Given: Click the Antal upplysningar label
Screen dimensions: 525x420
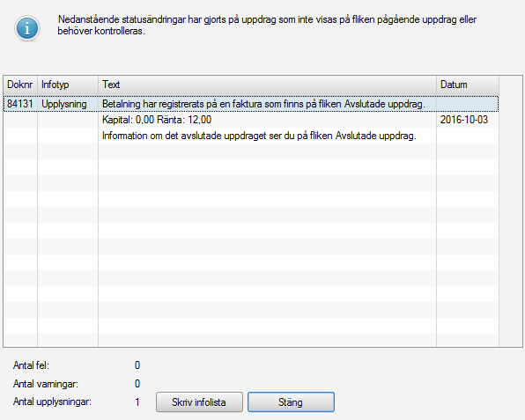Looking at the screenshot, I should click(x=52, y=402).
